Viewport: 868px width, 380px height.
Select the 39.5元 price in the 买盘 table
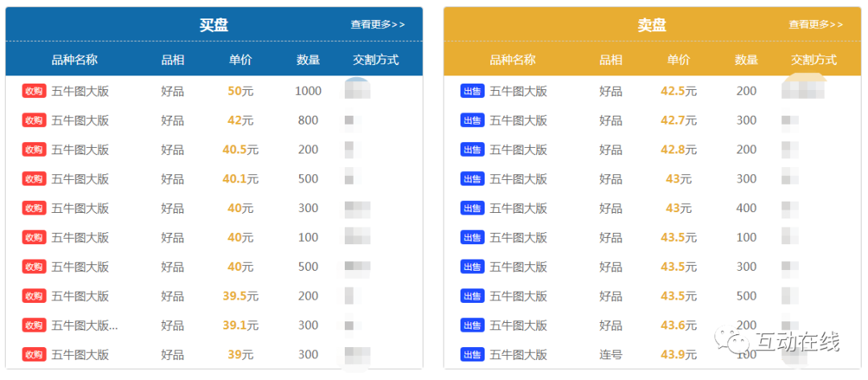pyautogui.click(x=240, y=296)
